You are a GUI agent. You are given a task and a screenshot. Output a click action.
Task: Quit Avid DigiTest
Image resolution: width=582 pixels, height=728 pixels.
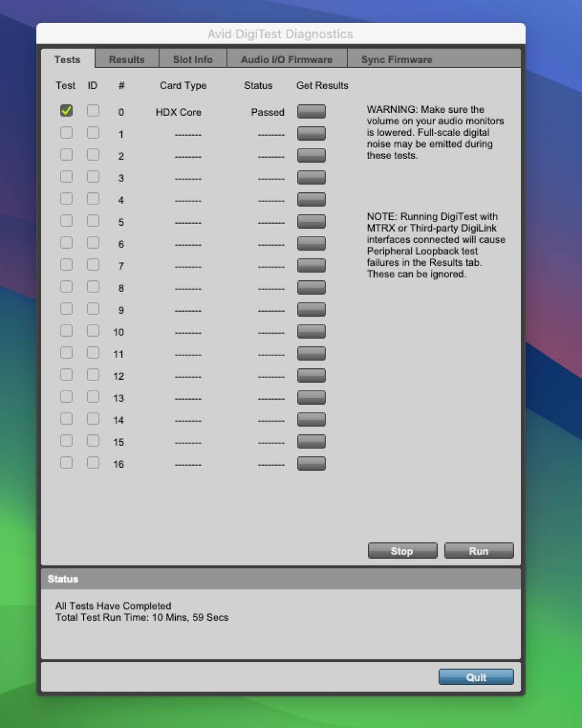point(476,677)
